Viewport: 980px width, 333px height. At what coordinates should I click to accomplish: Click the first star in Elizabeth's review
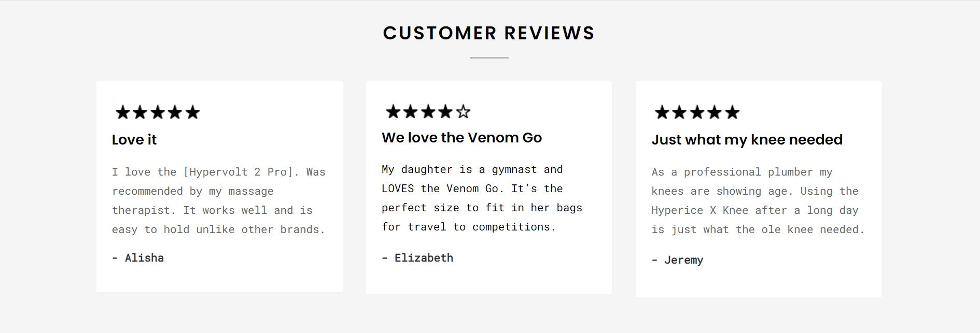[x=394, y=111]
